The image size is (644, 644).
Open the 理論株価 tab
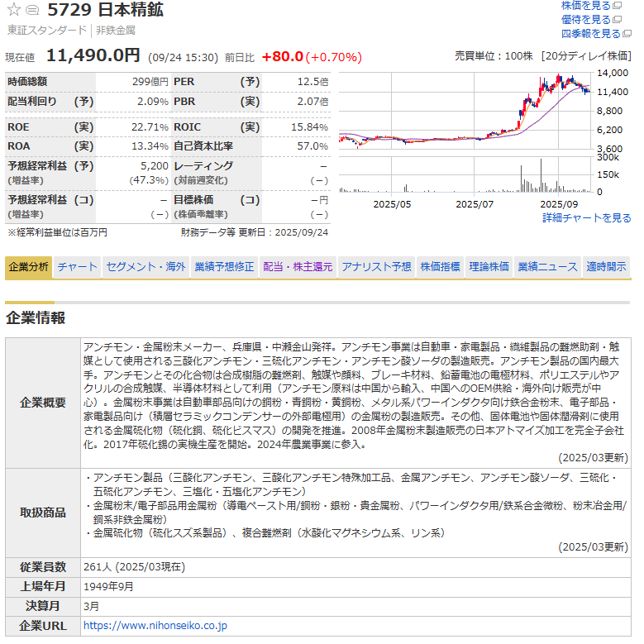pyautogui.click(x=489, y=267)
